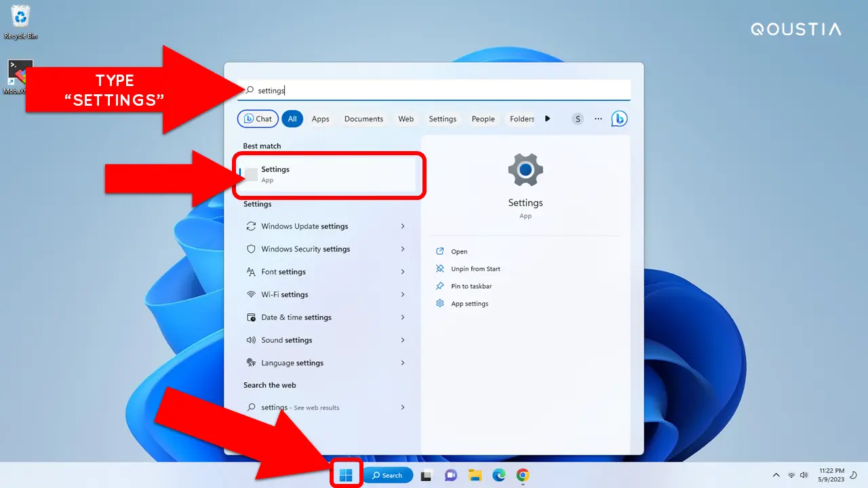Expand the web results chevron

(x=403, y=407)
